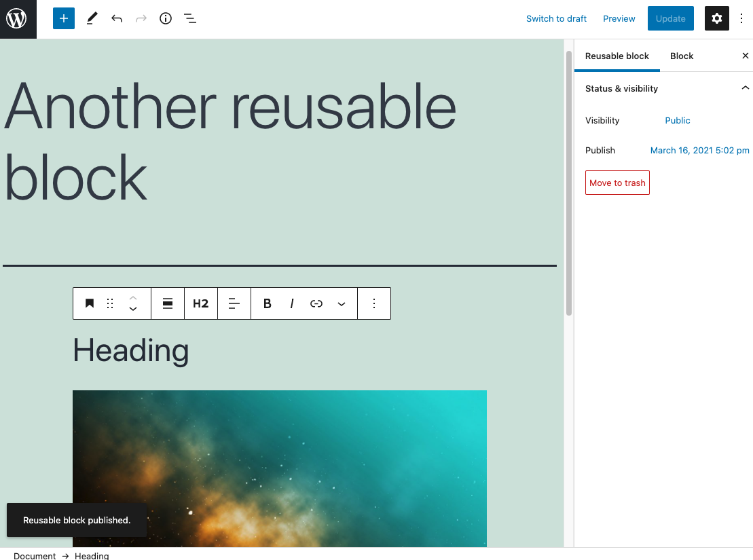Undo the last change

pyautogui.click(x=116, y=18)
